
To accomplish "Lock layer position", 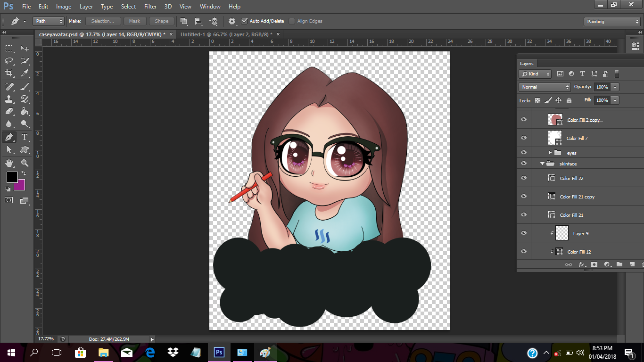I will pyautogui.click(x=558, y=100).
